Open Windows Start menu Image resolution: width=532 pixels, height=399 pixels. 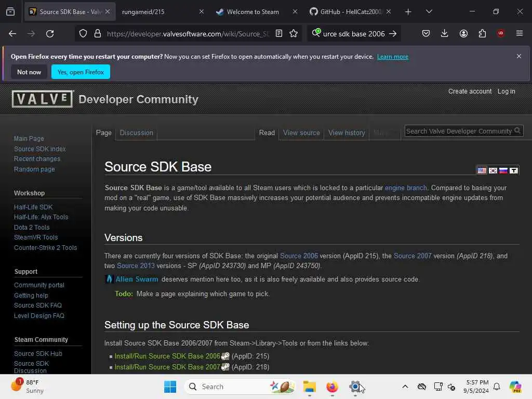pos(170,387)
